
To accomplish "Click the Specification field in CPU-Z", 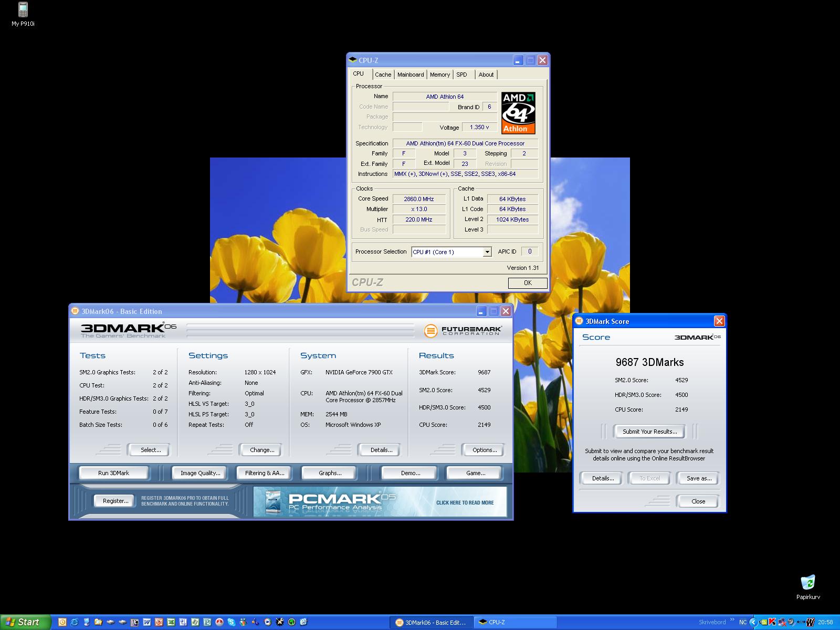I will (x=465, y=143).
